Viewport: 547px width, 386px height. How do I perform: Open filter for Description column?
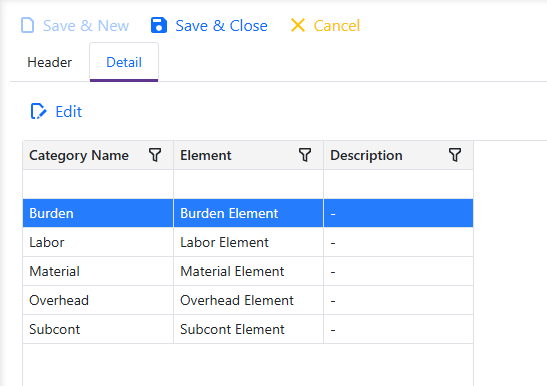tap(455, 155)
